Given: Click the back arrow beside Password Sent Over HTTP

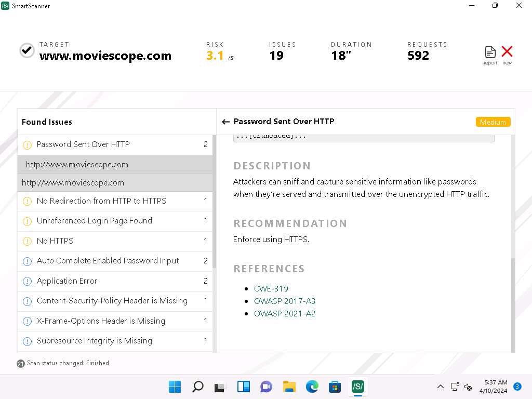Looking at the screenshot, I should point(225,122).
